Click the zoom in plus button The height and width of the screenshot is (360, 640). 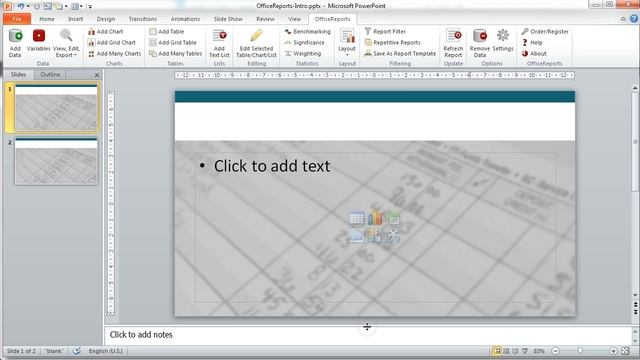coord(613,351)
